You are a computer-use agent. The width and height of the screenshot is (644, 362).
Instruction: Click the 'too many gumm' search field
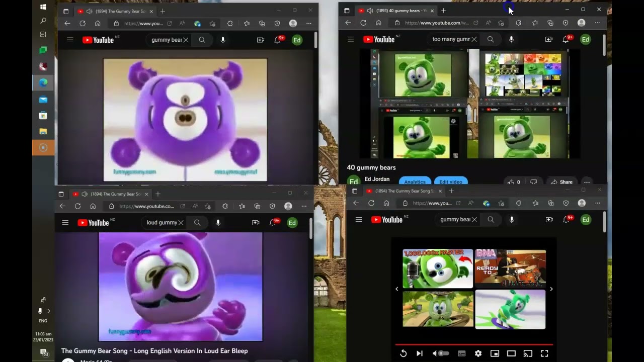point(451,39)
